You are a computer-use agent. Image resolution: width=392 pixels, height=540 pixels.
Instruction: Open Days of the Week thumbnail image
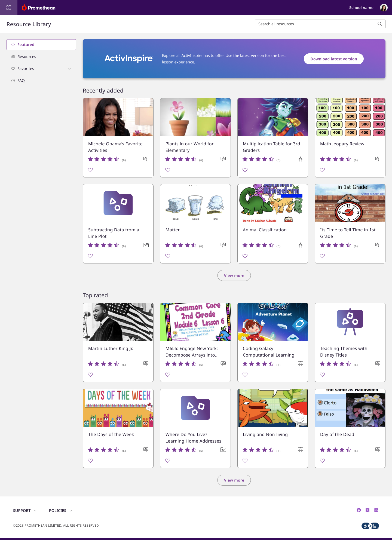pyautogui.click(x=118, y=408)
